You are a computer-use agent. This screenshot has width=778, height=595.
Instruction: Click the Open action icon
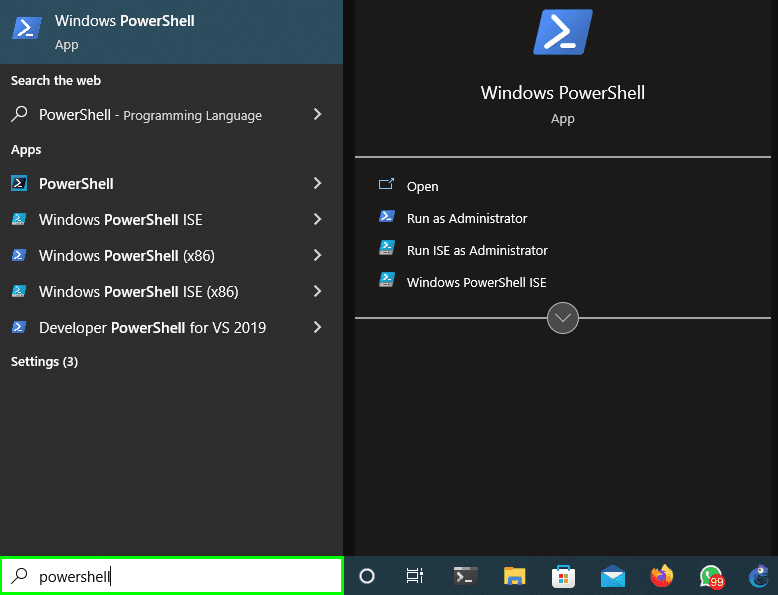point(386,185)
